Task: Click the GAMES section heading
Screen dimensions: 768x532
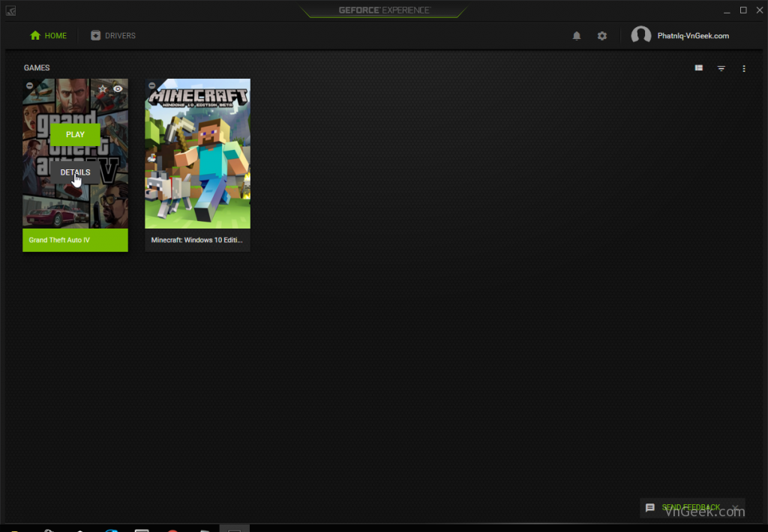Action: [x=37, y=68]
